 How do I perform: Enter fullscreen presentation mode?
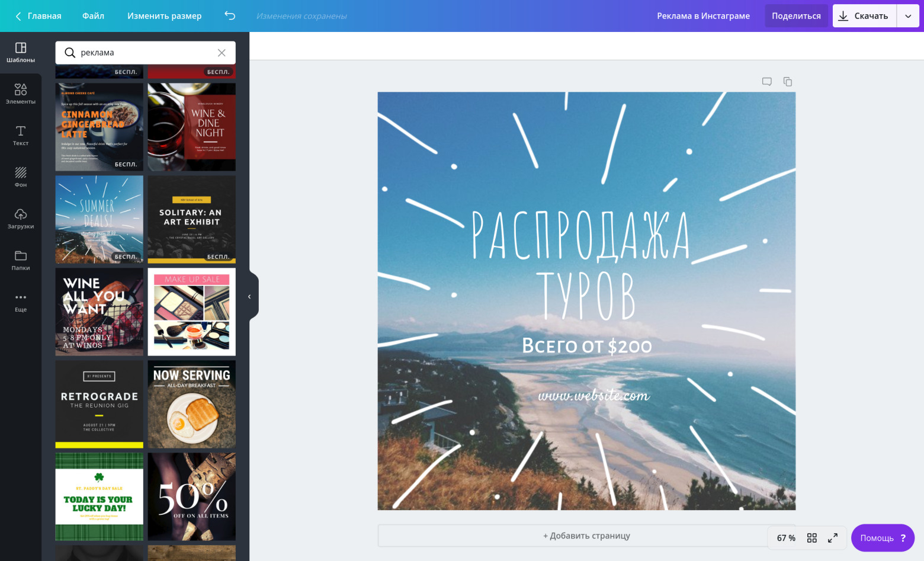point(833,538)
